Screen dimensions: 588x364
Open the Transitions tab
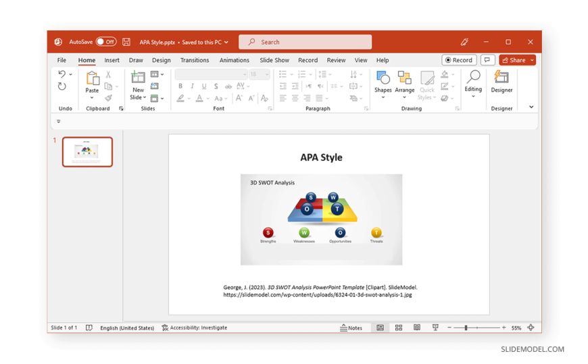point(195,60)
